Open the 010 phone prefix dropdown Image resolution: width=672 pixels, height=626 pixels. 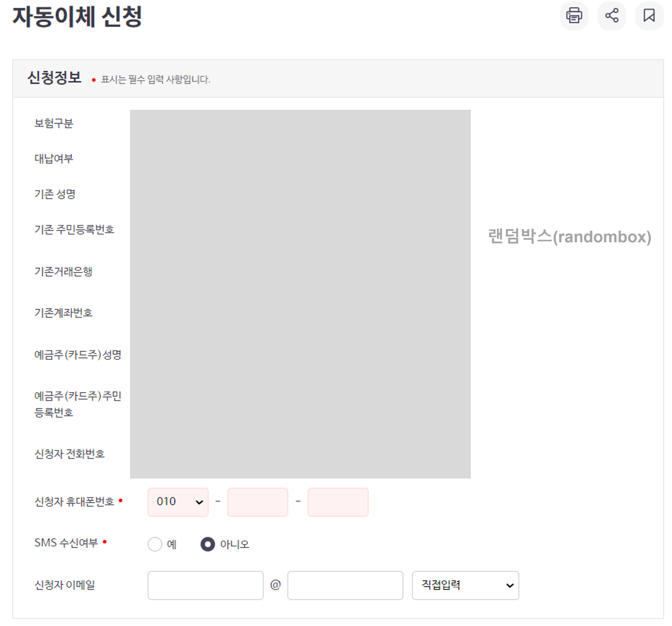178,502
